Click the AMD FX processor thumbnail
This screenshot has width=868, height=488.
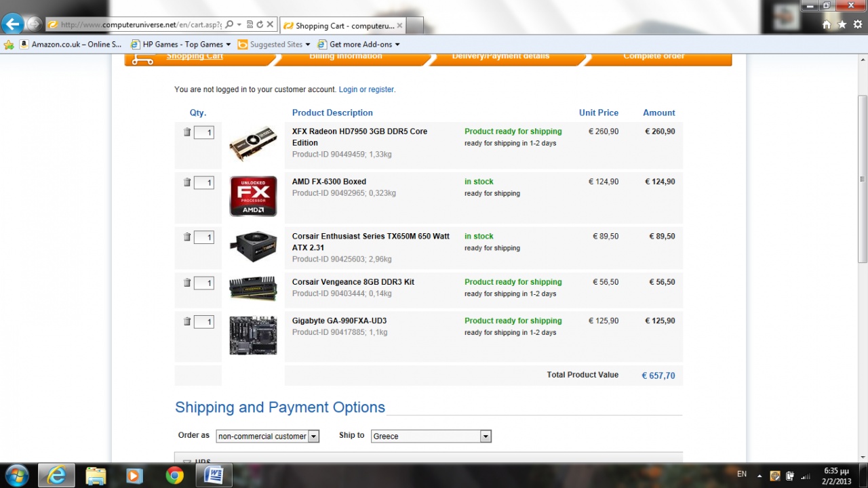[253, 197]
